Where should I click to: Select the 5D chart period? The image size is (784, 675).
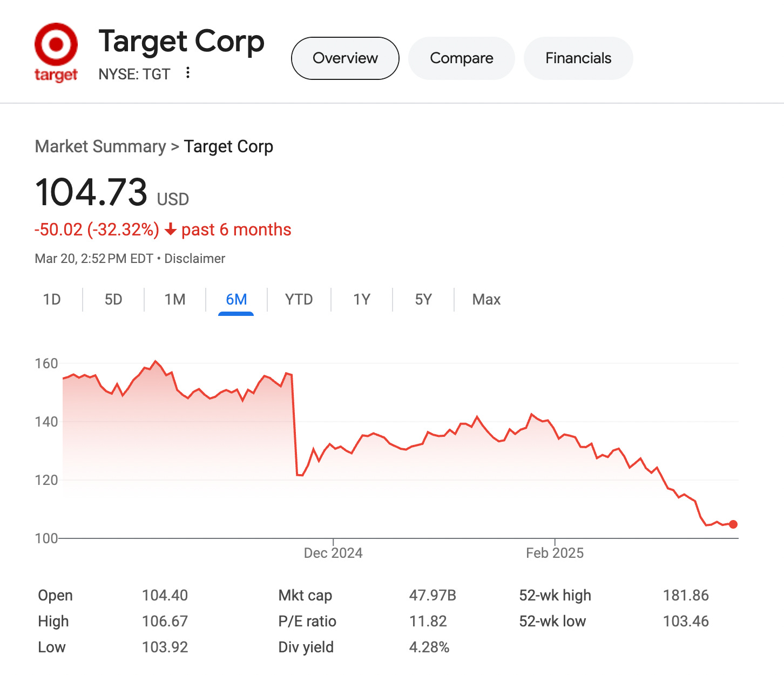[x=113, y=299]
